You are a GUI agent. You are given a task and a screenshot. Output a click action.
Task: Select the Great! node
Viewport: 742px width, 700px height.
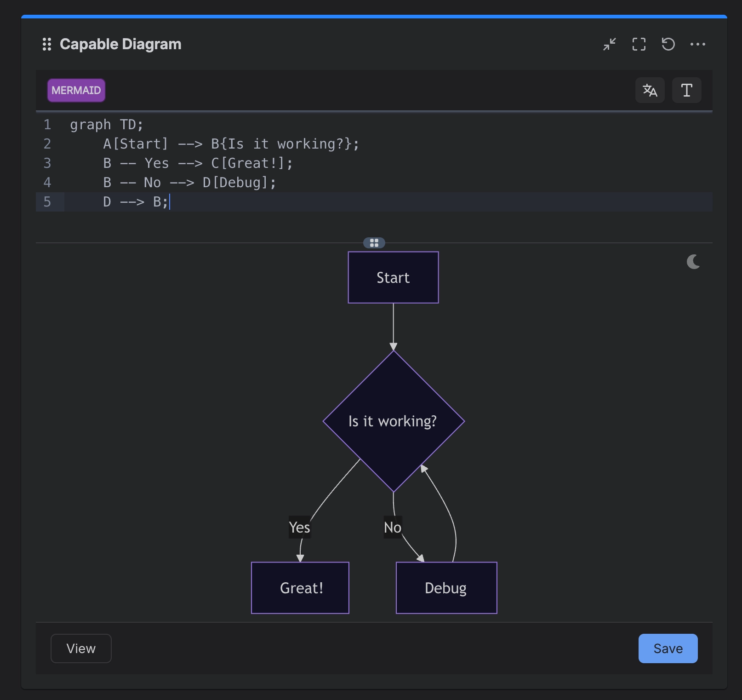coord(300,588)
